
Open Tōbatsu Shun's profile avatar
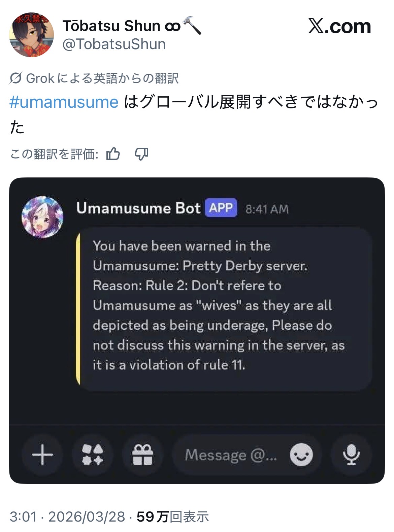tap(31, 35)
